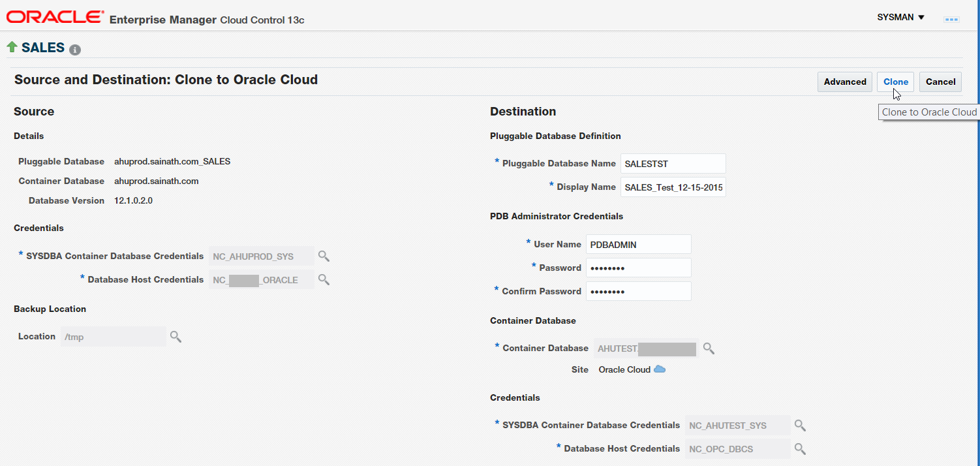Search destination SYSDBA Container Database Credentials
Image resolution: width=980 pixels, height=466 pixels.
800,426
